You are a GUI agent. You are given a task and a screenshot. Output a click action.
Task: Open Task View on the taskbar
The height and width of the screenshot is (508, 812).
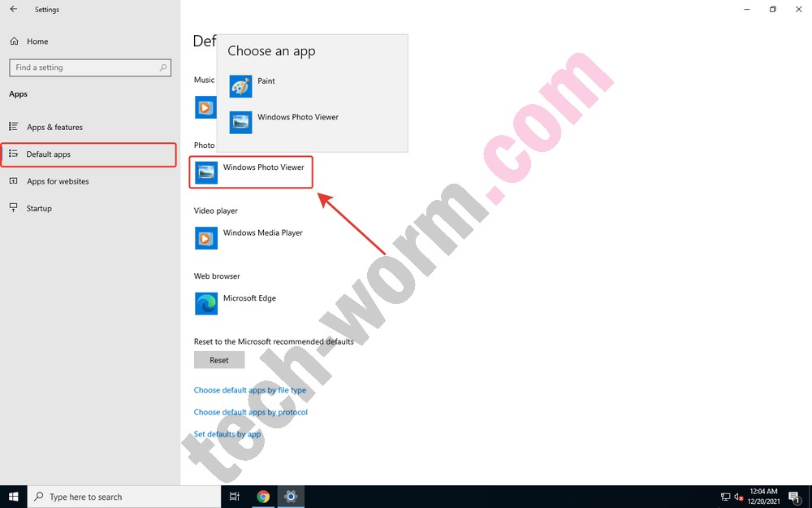coord(234,497)
